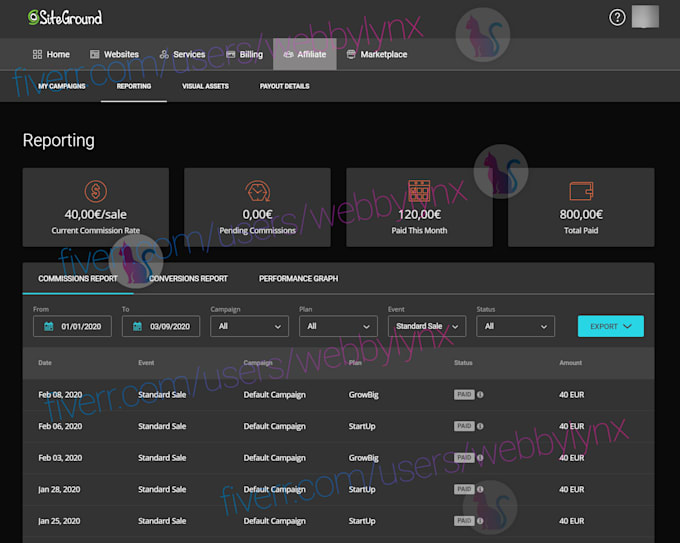Click the info icon in Feb 08 row
This screenshot has width=680, height=543.
click(x=480, y=395)
